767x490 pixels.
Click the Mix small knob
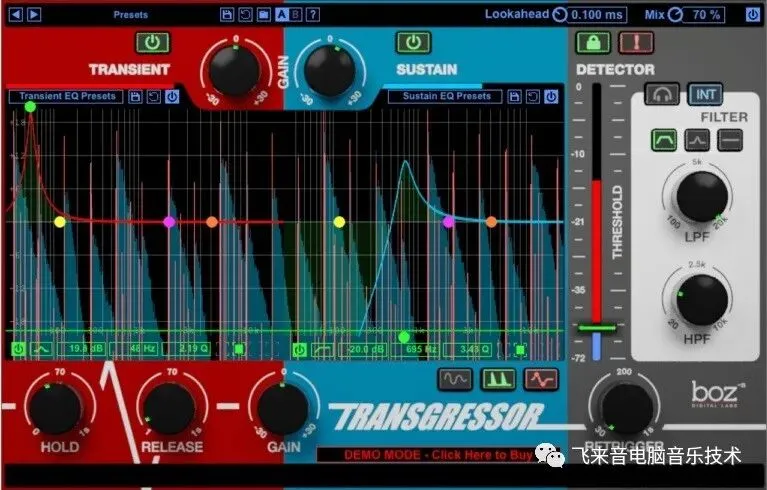click(675, 15)
